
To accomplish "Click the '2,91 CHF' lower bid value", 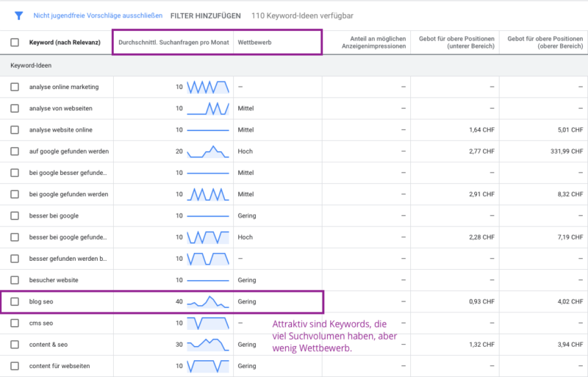I will tap(482, 194).
